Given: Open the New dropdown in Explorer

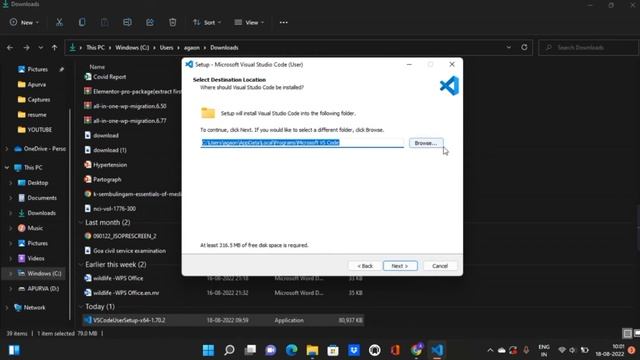Looking at the screenshot, I should coord(24,22).
